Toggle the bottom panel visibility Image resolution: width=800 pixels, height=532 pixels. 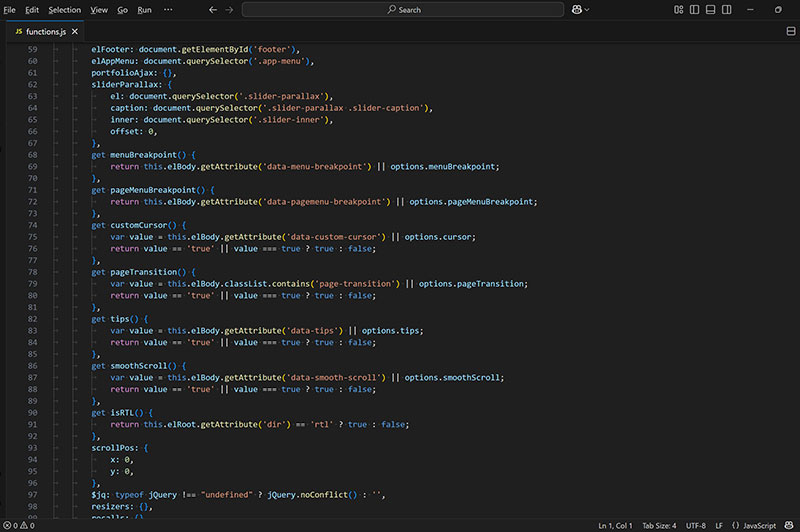710,9
